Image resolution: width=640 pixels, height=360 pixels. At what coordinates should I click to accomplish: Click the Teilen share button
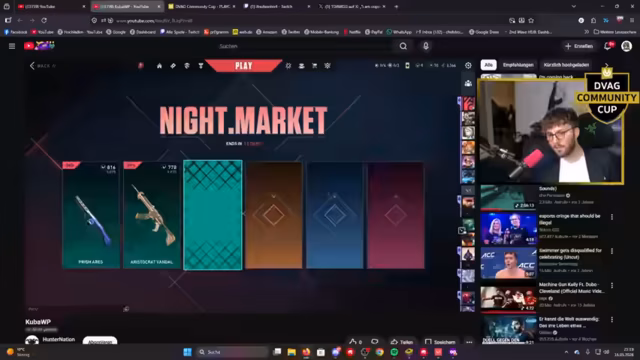(x=402, y=342)
